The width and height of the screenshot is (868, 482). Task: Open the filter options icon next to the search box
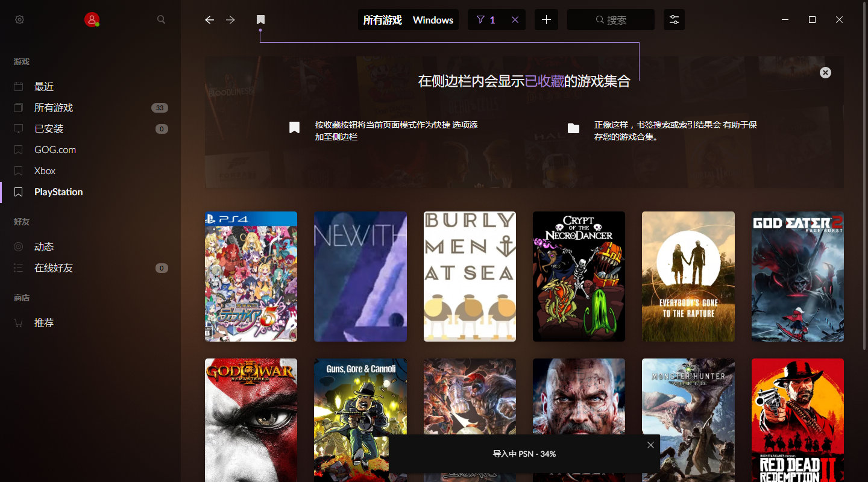(x=673, y=19)
